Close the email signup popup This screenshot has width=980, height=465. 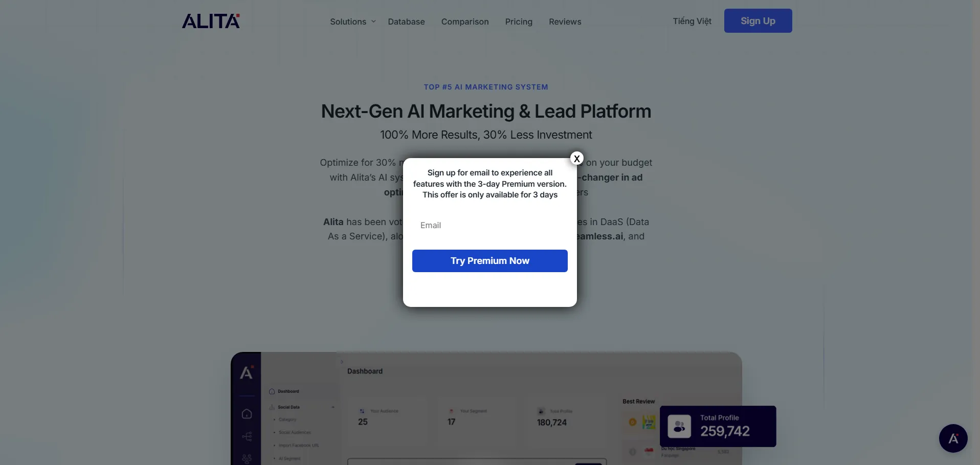(x=576, y=159)
